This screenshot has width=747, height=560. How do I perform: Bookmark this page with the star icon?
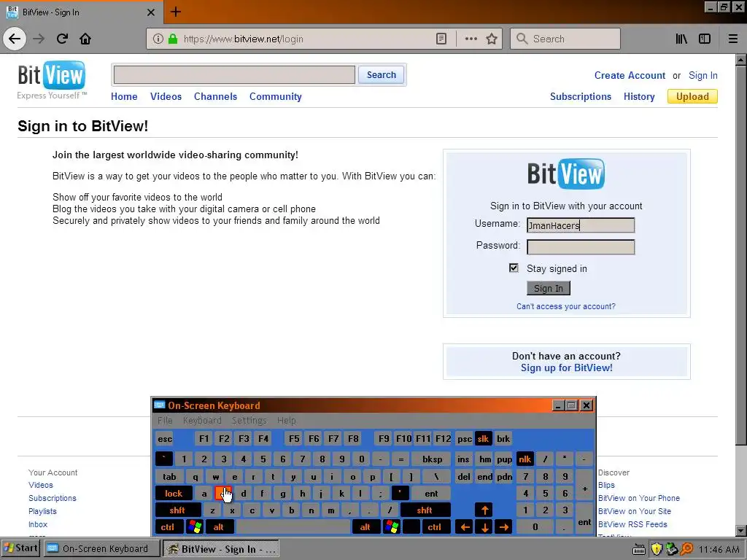tap(492, 39)
